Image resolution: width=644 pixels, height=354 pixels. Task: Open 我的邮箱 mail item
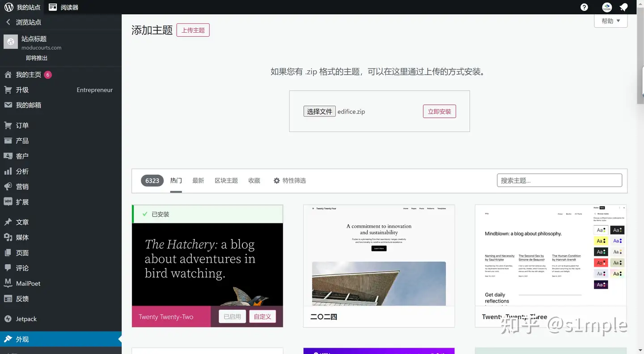pos(61,105)
